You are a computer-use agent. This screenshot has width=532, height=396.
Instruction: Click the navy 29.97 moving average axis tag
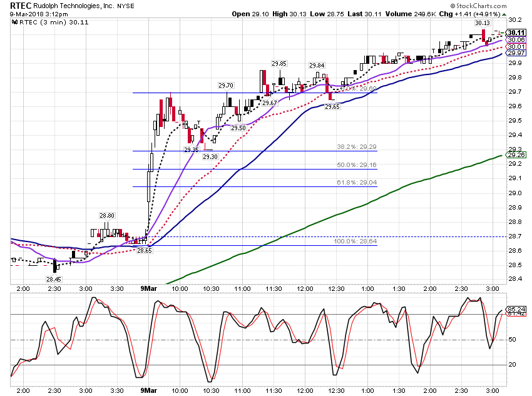[x=516, y=53]
